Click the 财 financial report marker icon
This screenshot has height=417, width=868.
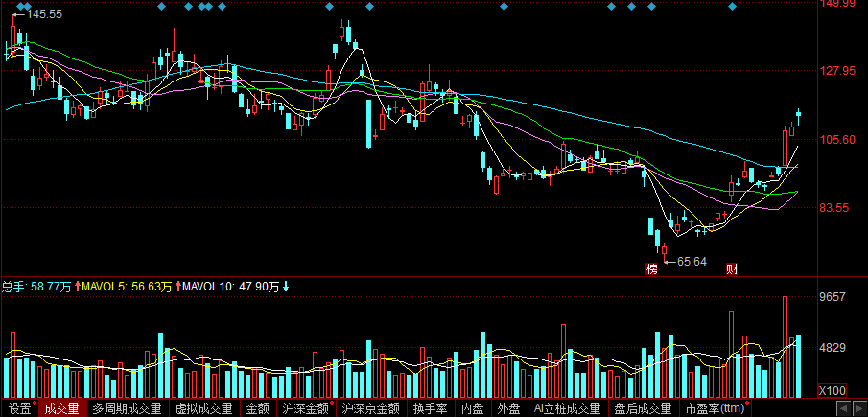(732, 270)
